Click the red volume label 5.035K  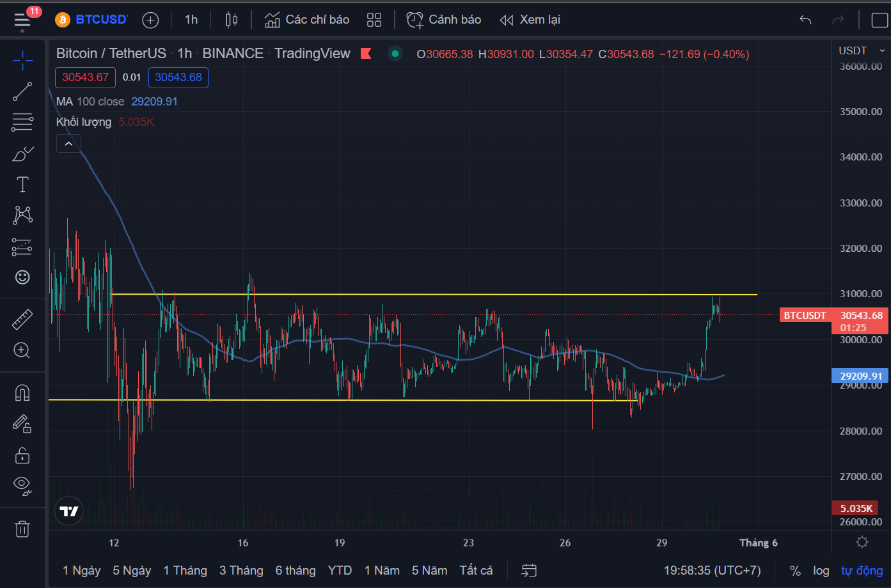click(856, 509)
